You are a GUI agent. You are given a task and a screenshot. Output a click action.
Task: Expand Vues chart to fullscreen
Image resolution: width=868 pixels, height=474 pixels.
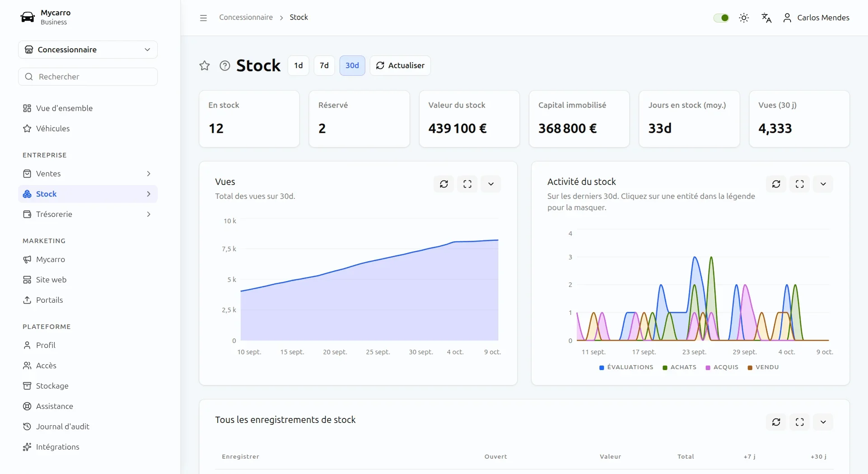coord(467,184)
